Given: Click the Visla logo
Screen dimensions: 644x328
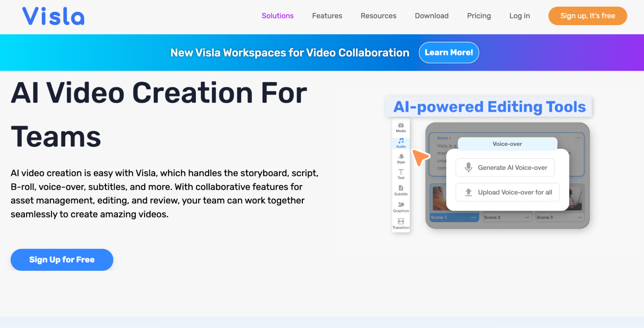Looking at the screenshot, I should (x=53, y=16).
